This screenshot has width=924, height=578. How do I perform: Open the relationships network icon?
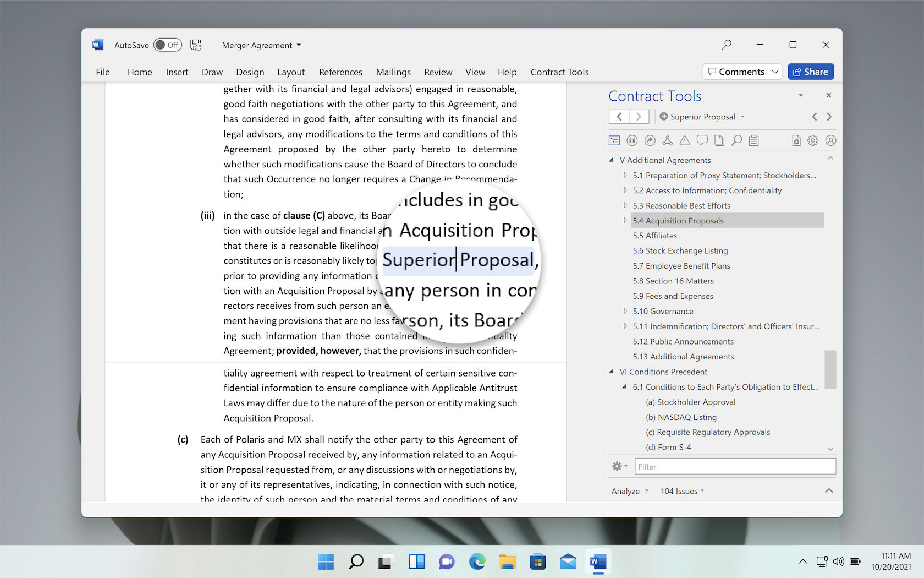tap(667, 140)
